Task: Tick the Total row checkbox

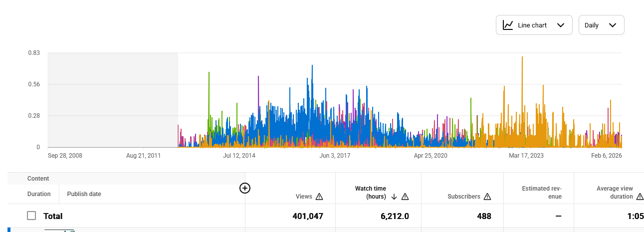Action: click(31, 216)
